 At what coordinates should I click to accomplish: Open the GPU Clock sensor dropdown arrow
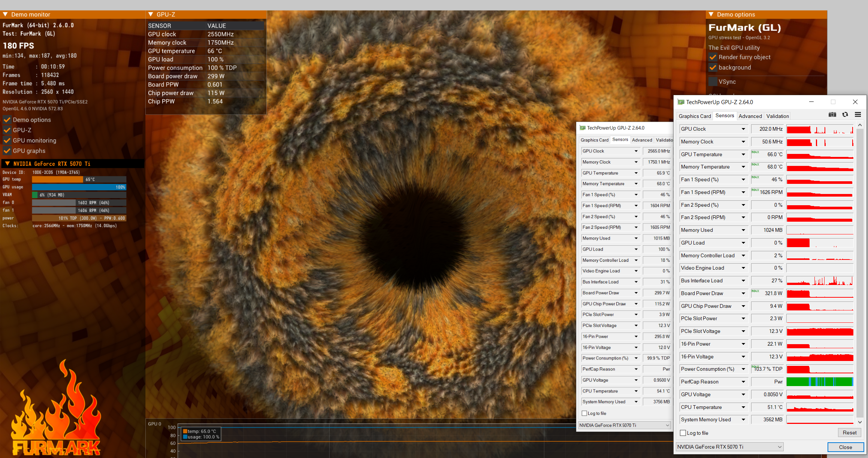(743, 129)
